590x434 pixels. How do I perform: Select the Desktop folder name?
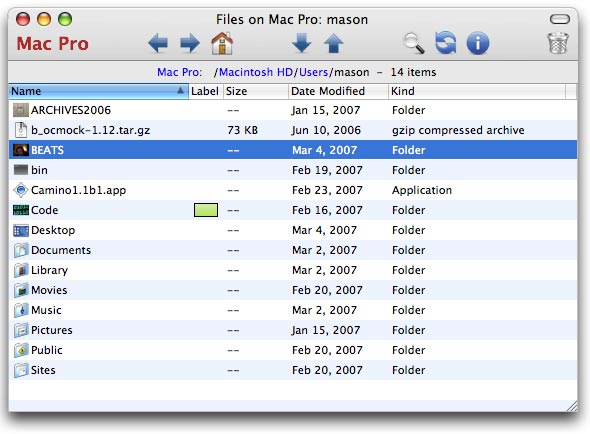click(53, 230)
